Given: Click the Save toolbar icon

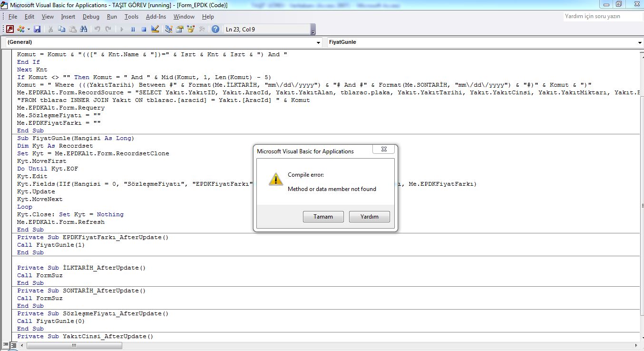Looking at the screenshot, I should click(37, 29).
